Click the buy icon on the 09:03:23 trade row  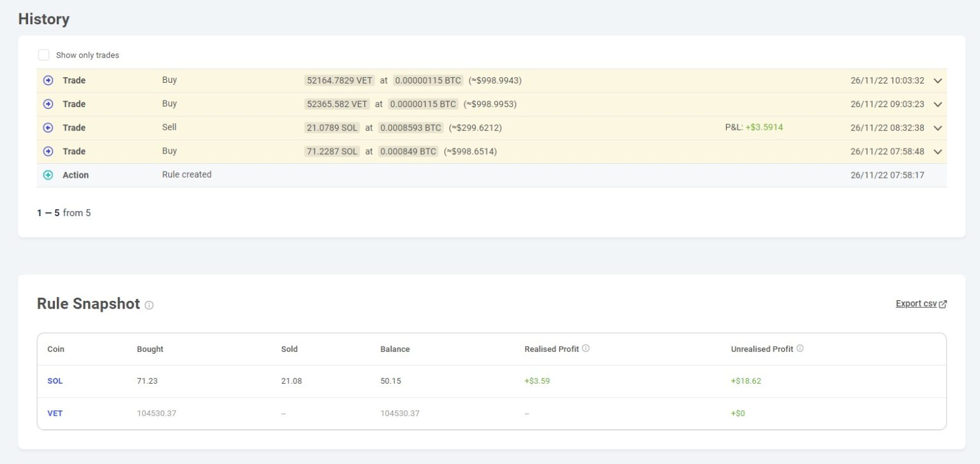click(x=48, y=104)
